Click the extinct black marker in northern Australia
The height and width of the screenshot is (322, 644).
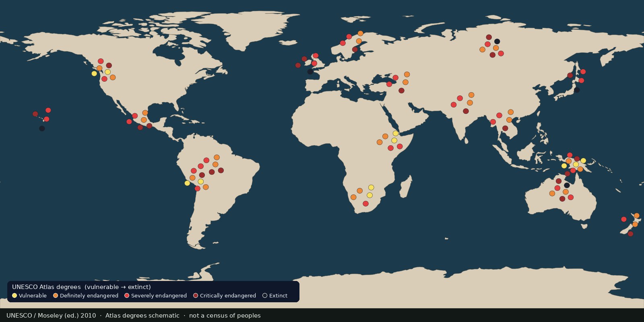pyautogui.click(x=567, y=185)
